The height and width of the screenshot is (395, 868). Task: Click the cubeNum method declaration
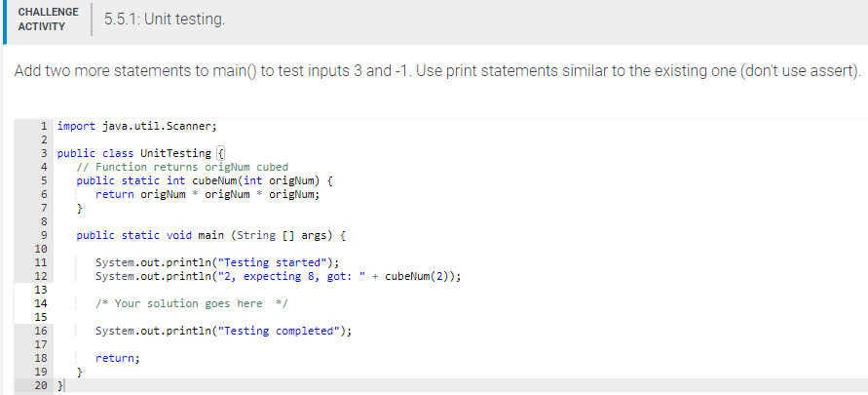[x=205, y=180]
